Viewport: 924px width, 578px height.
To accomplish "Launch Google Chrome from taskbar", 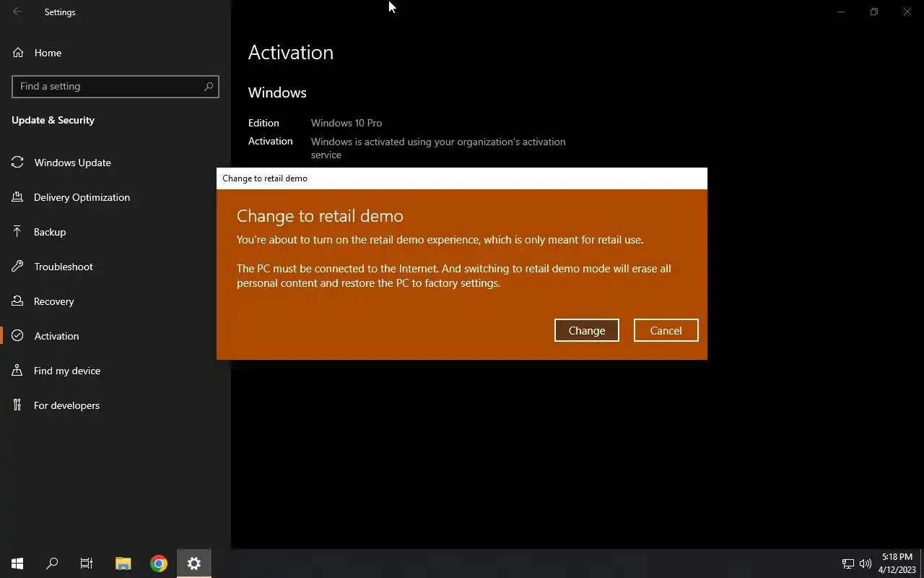I will 159,564.
